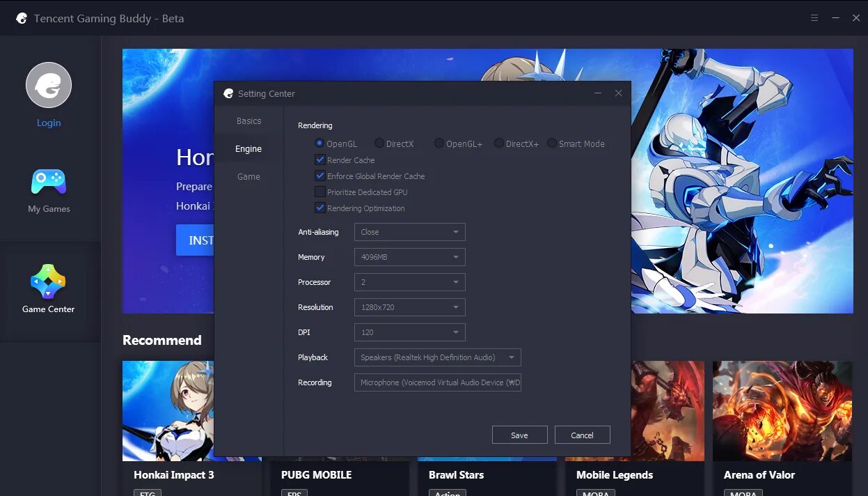The image size is (868, 496).
Task: Open the Honkai Impact 3 thumbnail
Action: pos(168,410)
